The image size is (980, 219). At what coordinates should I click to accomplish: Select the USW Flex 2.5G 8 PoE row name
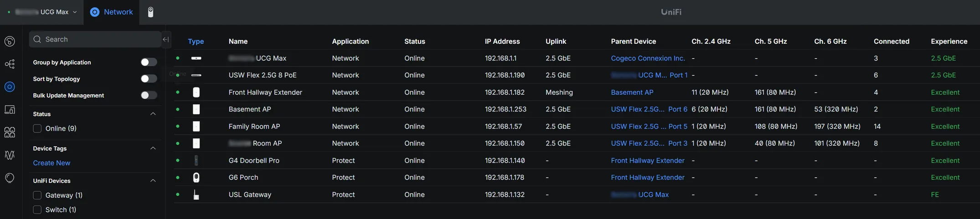262,75
